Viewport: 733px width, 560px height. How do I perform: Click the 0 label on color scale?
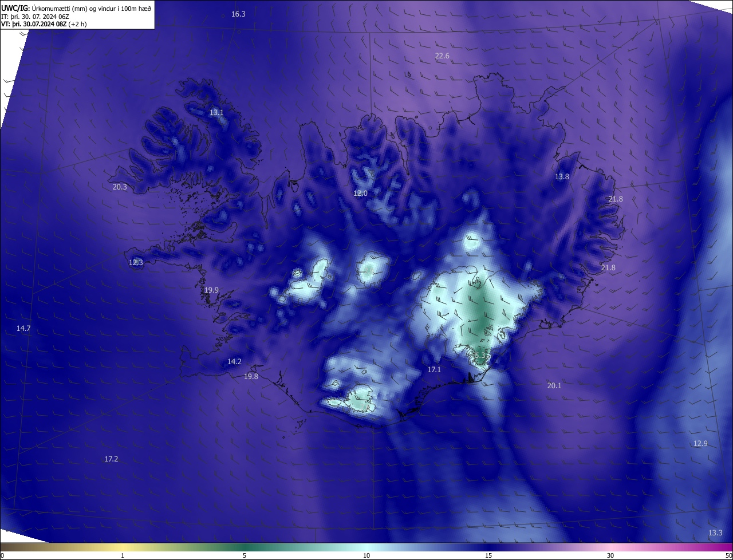[x=2, y=555]
